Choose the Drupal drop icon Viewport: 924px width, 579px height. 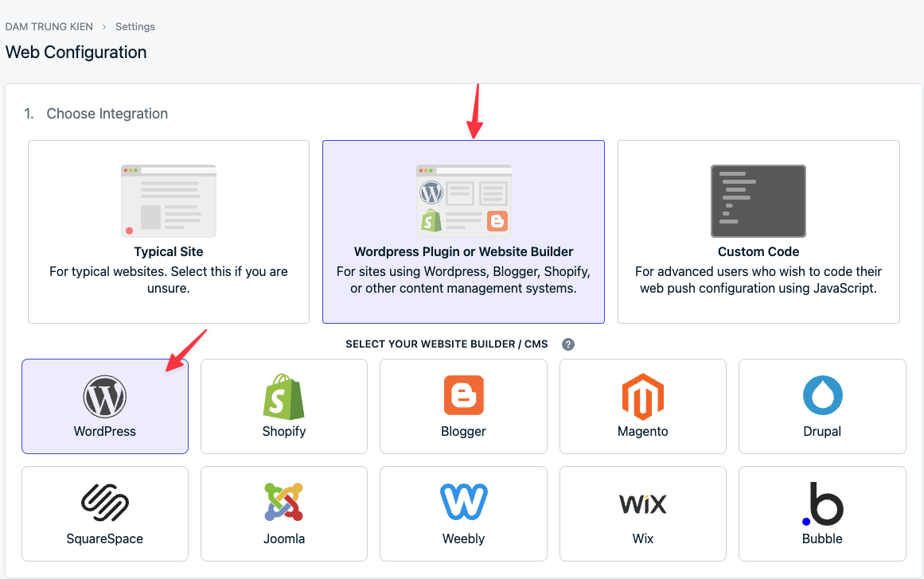823,395
